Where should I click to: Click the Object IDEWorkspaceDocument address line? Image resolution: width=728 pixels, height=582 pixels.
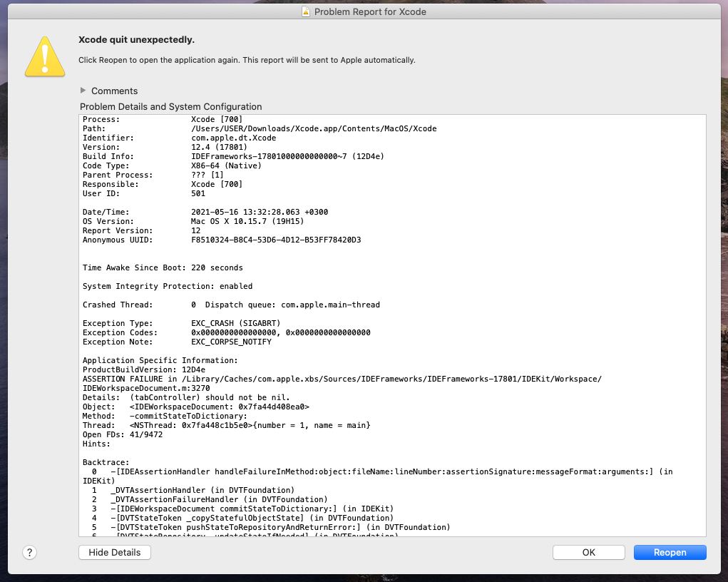196,407
